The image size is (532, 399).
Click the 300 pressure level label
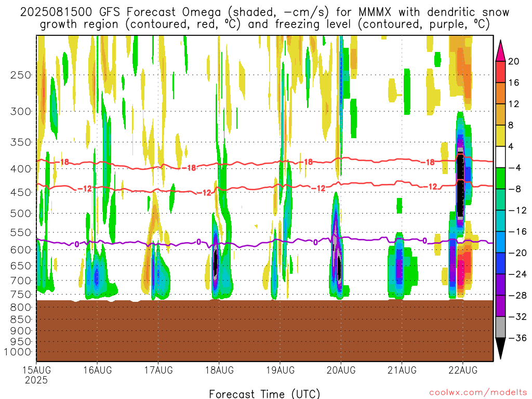(x=21, y=111)
